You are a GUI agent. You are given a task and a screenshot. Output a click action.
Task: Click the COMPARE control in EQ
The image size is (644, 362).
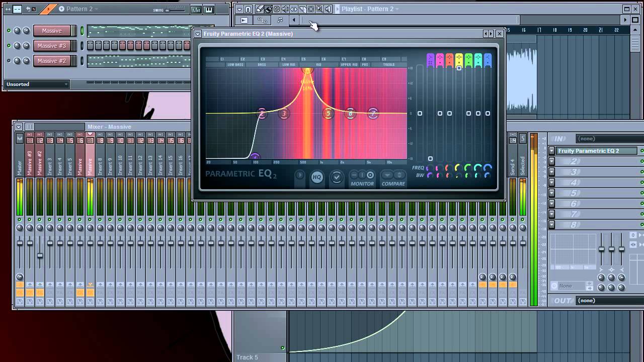[x=393, y=178]
